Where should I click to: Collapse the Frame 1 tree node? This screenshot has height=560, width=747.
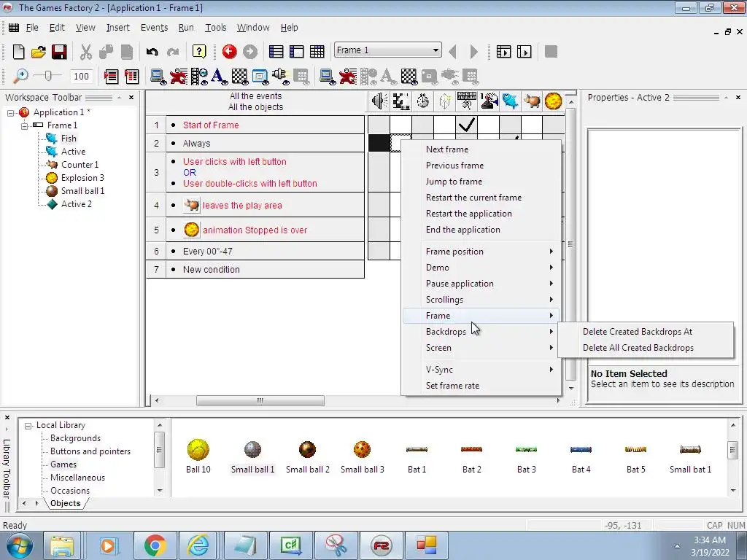(24, 125)
